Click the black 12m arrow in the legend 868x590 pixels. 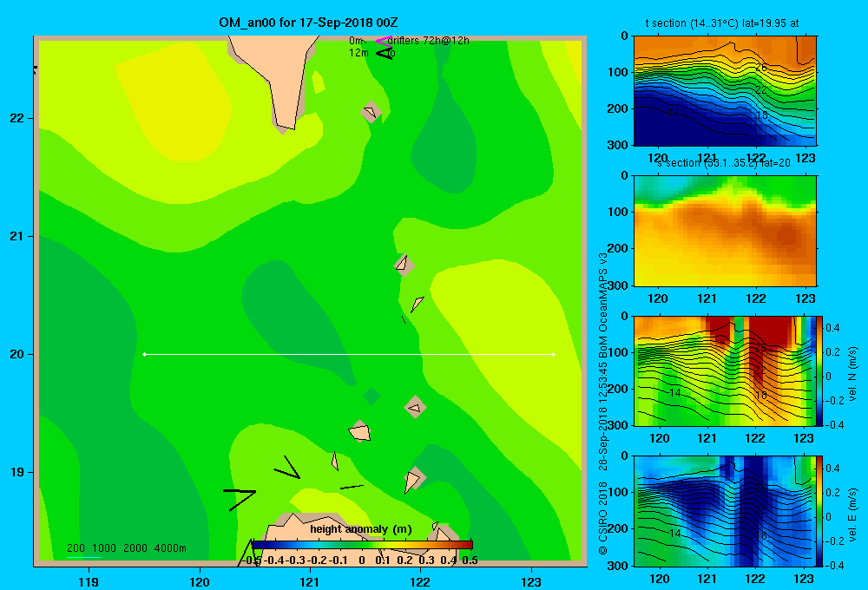coord(385,53)
